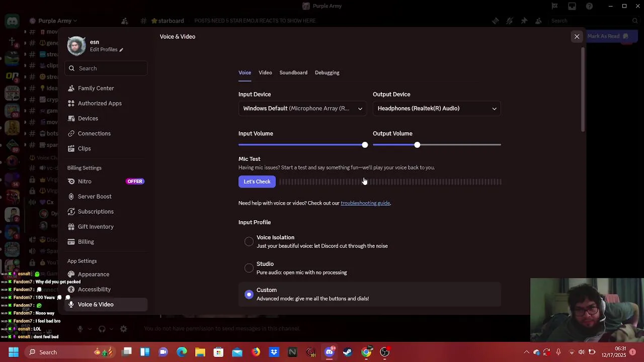The image size is (644, 362).
Task: Click the Server Boost icon
Action: (x=71, y=196)
